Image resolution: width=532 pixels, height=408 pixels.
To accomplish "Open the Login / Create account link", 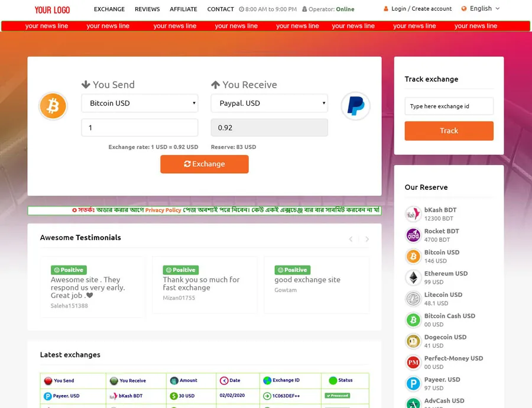I will [421, 9].
